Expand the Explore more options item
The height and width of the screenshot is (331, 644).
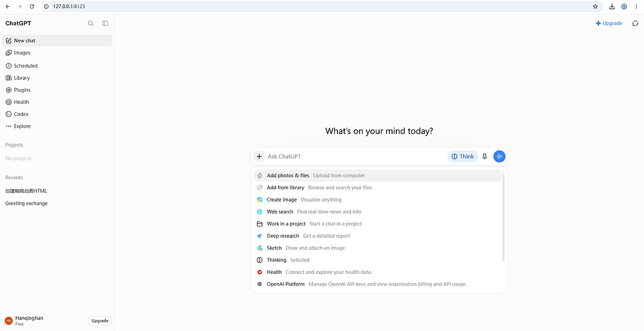click(57, 126)
